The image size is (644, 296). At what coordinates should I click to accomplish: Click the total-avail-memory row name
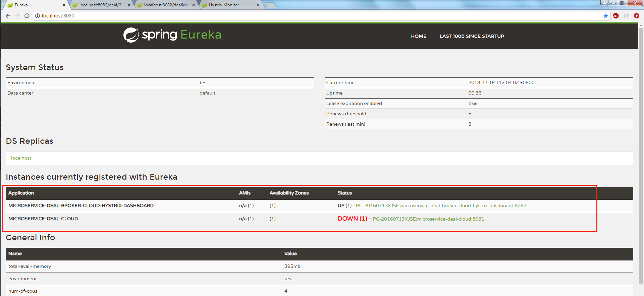(30, 266)
